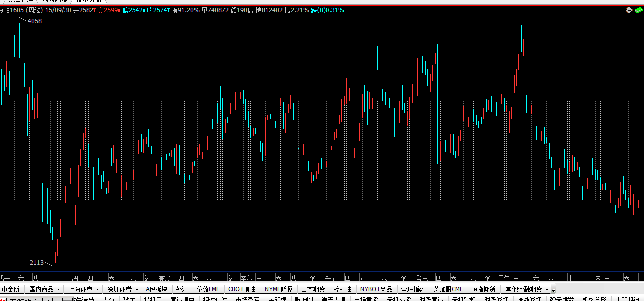644x301 pixels.
Task: Click the closing price 收2574
Action: click(158, 10)
